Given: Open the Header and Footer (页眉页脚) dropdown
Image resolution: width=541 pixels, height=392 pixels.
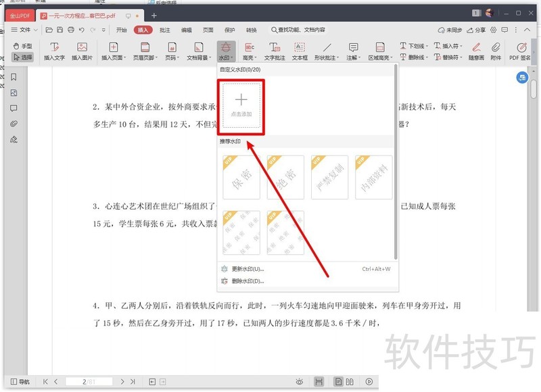Looking at the screenshot, I should point(145,51).
